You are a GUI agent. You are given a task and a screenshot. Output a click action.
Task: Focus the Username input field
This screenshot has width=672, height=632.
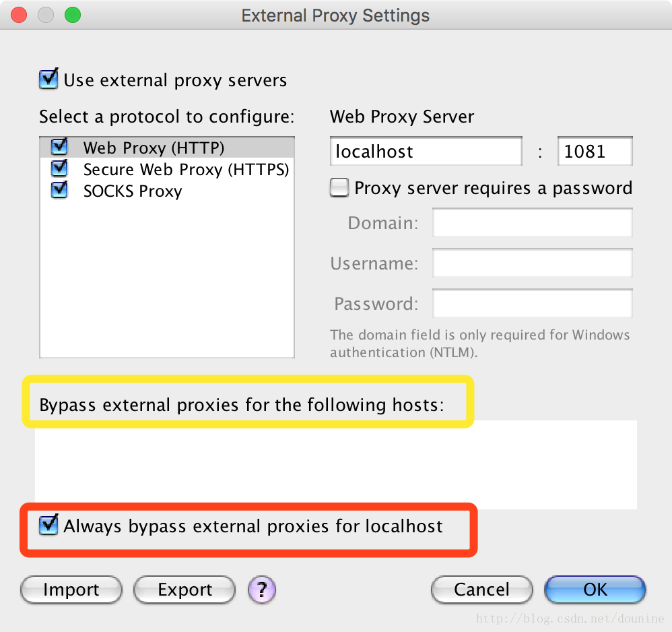(533, 263)
